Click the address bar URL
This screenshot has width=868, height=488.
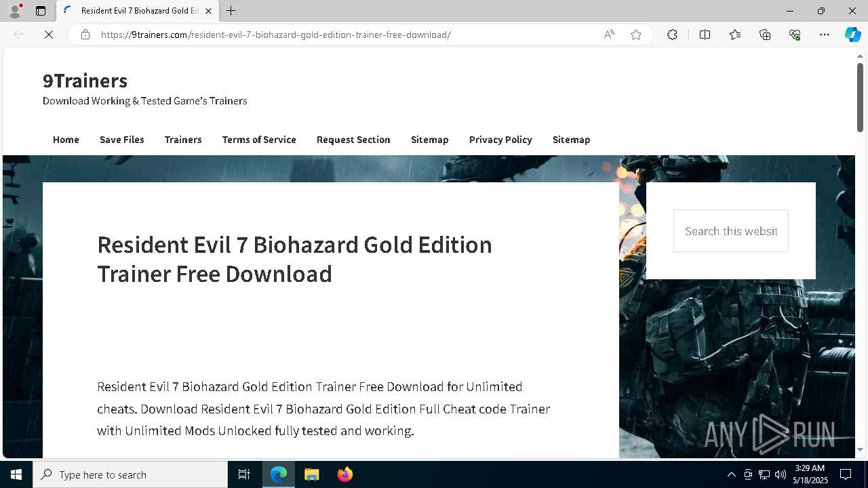(275, 35)
